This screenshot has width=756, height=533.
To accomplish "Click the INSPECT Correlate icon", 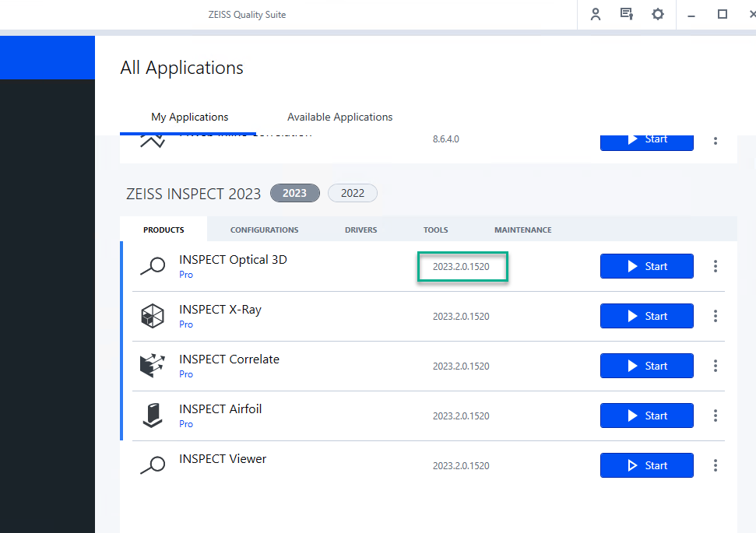I will tap(153, 366).
